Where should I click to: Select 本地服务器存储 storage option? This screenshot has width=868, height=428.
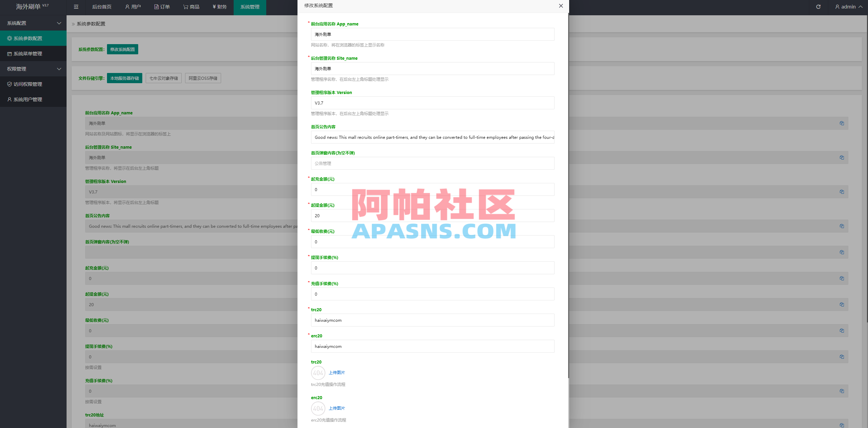[124, 78]
